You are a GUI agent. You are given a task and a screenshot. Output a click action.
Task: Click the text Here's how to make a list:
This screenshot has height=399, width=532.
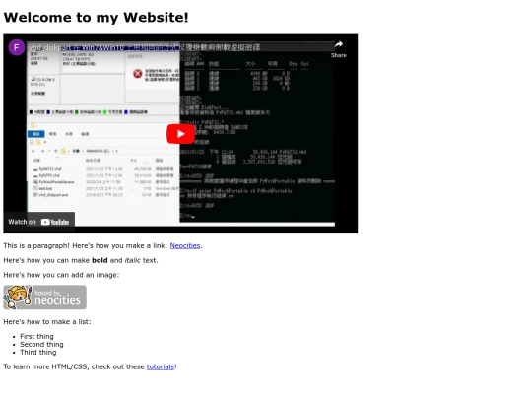tap(47, 321)
